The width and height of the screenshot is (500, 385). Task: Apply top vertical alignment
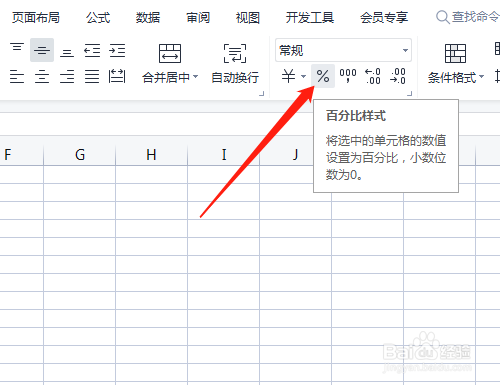[x=17, y=47]
